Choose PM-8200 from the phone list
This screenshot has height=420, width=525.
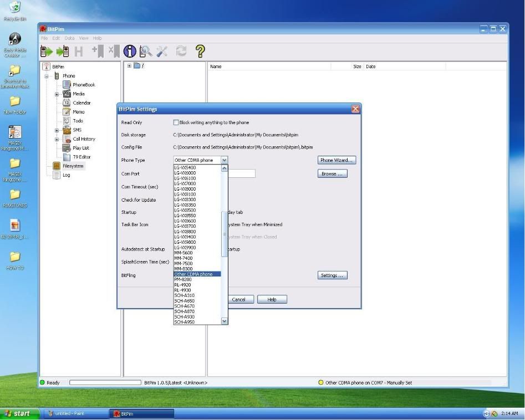coord(197,279)
